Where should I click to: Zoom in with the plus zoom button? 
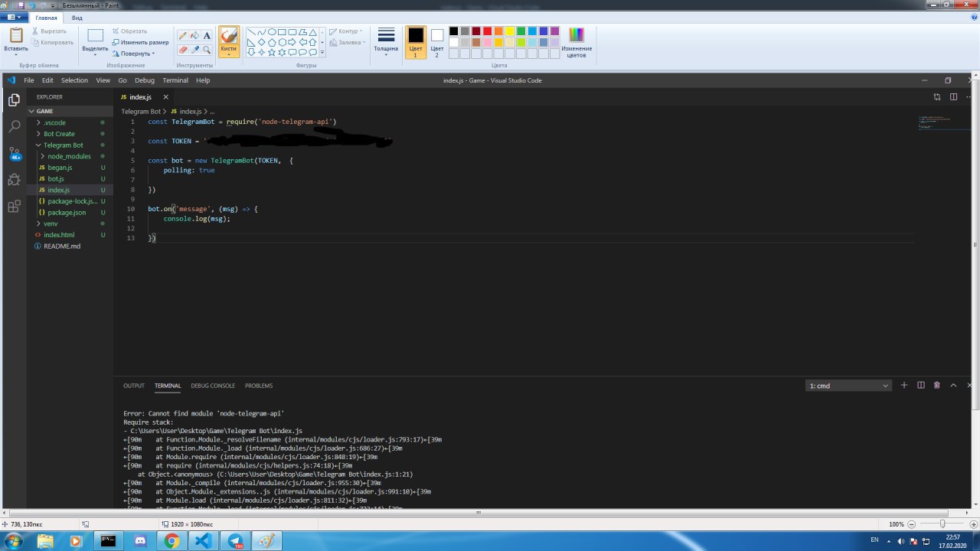click(972, 524)
